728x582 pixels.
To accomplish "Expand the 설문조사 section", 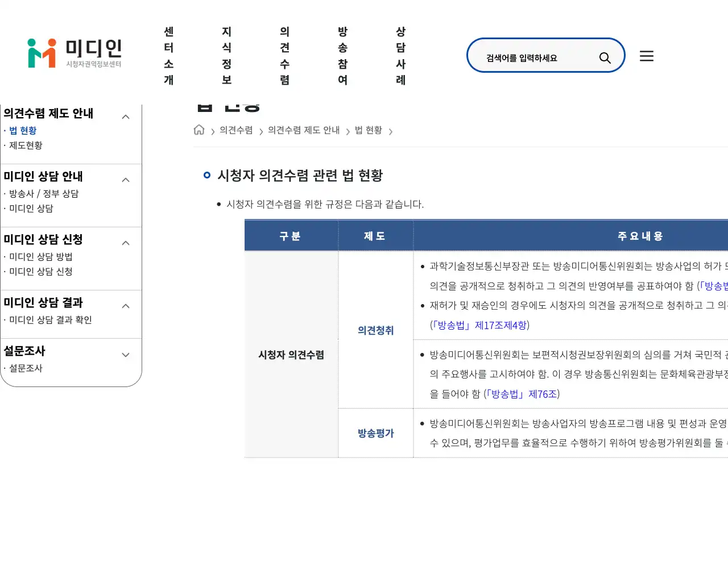I will point(126,354).
